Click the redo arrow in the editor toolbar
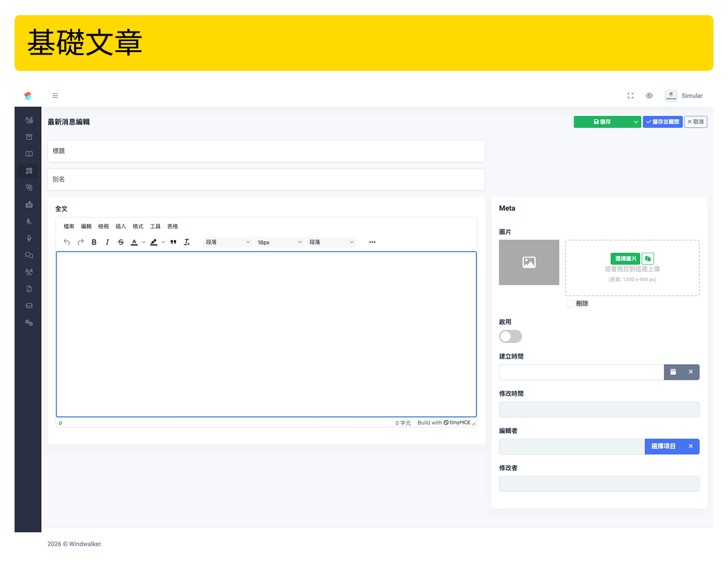 (x=81, y=242)
